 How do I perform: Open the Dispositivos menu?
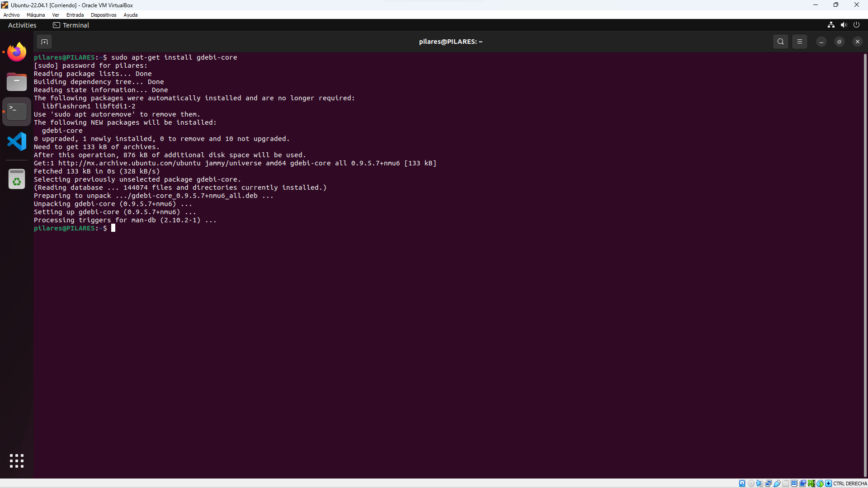[x=104, y=15]
